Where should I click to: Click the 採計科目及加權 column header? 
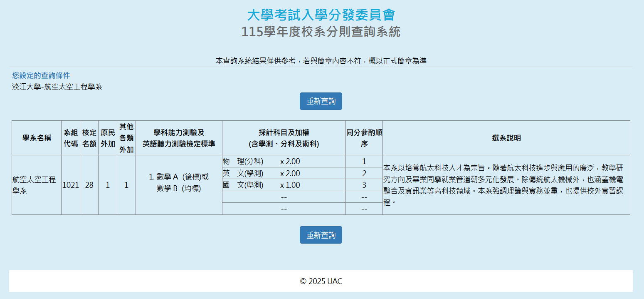[284, 138]
